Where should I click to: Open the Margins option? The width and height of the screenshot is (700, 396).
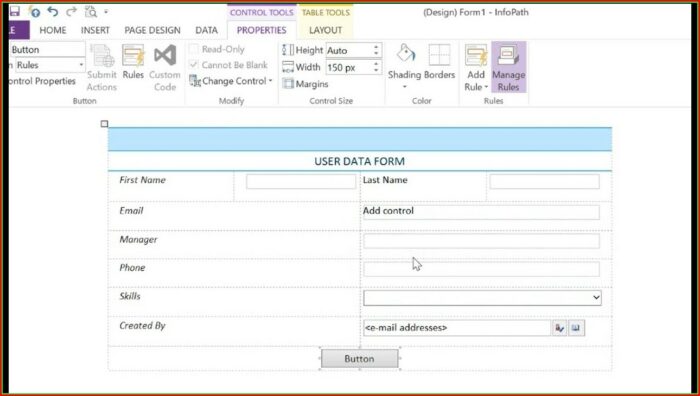point(305,84)
